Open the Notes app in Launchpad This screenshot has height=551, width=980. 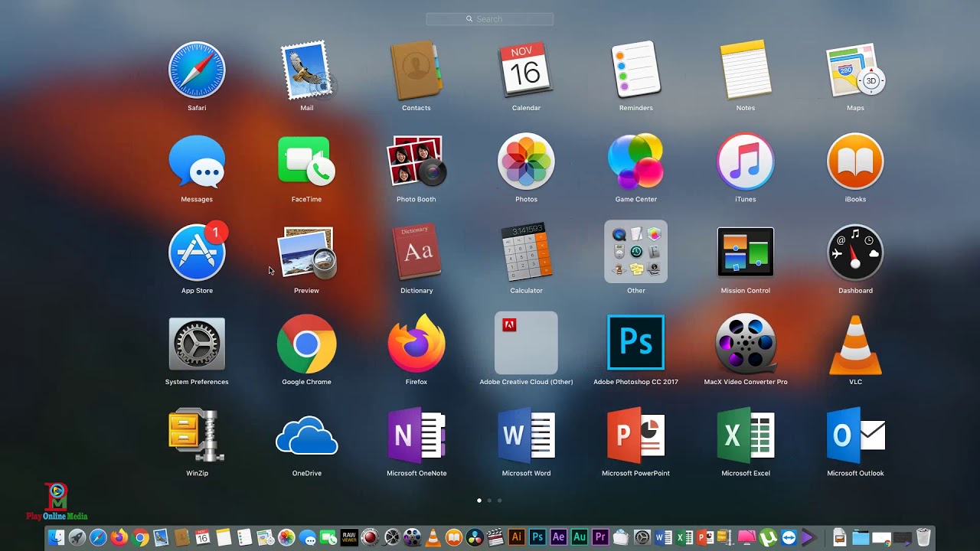(746, 70)
